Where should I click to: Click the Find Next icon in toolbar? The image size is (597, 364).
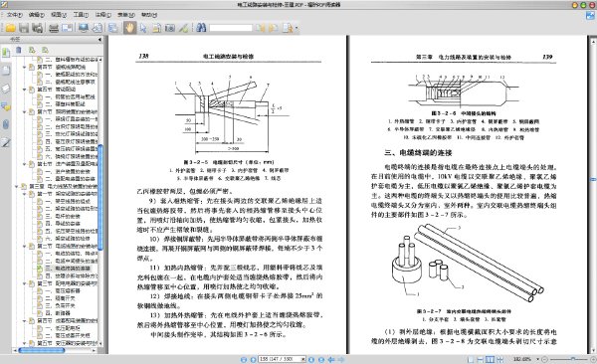coord(273,28)
